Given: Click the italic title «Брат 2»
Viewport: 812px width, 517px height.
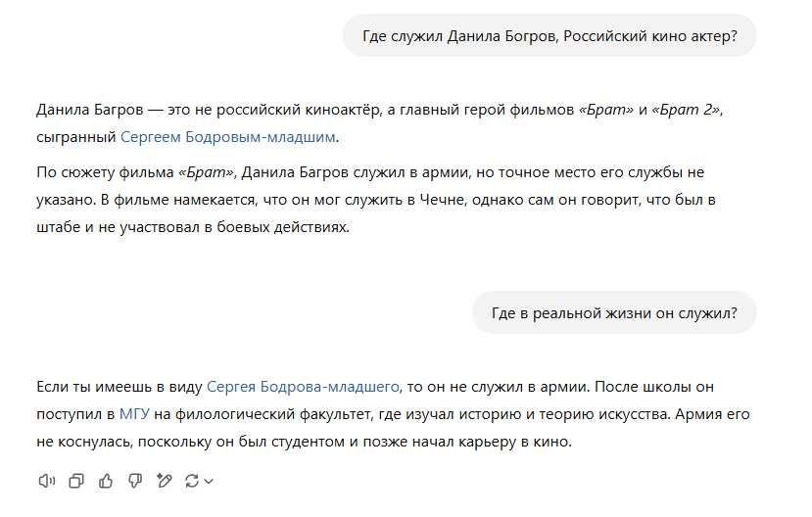Looking at the screenshot, I should [686, 110].
